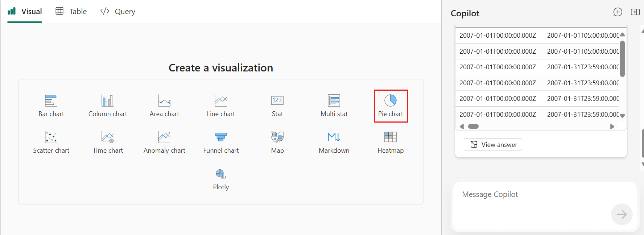Pick the Column chart option
The image size is (644, 235).
pyautogui.click(x=108, y=106)
